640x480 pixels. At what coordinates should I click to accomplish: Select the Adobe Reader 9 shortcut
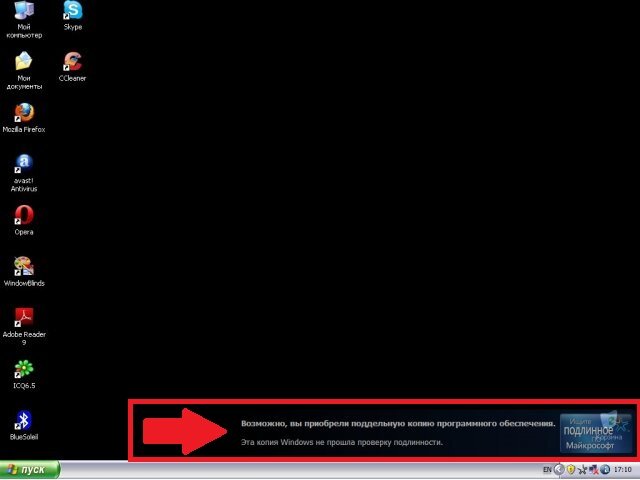pyautogui.click(x=24, y=327)
